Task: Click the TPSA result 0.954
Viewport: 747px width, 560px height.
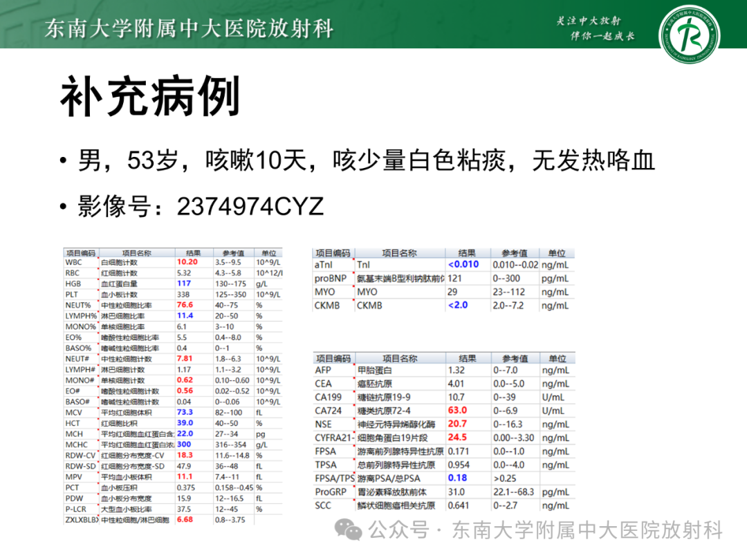Action: point(459,465)
